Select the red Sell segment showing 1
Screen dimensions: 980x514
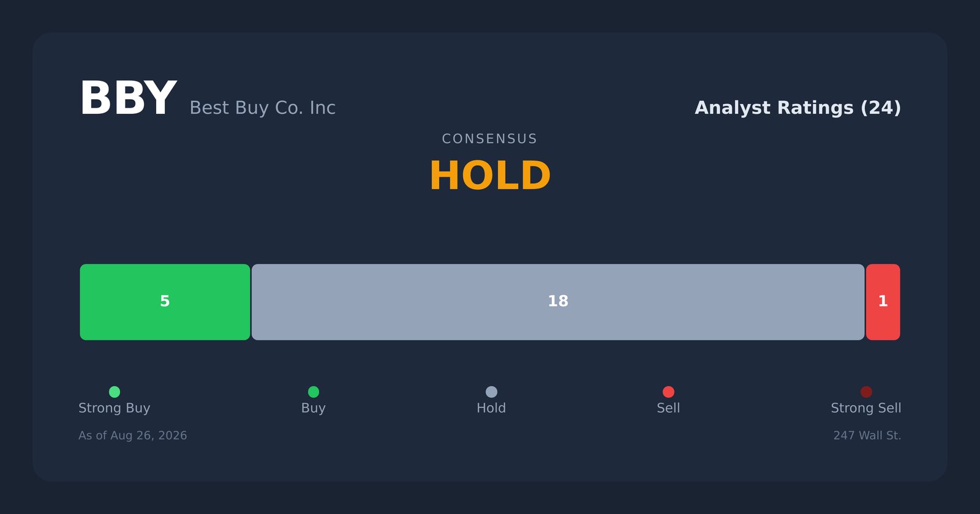(883, 302)
